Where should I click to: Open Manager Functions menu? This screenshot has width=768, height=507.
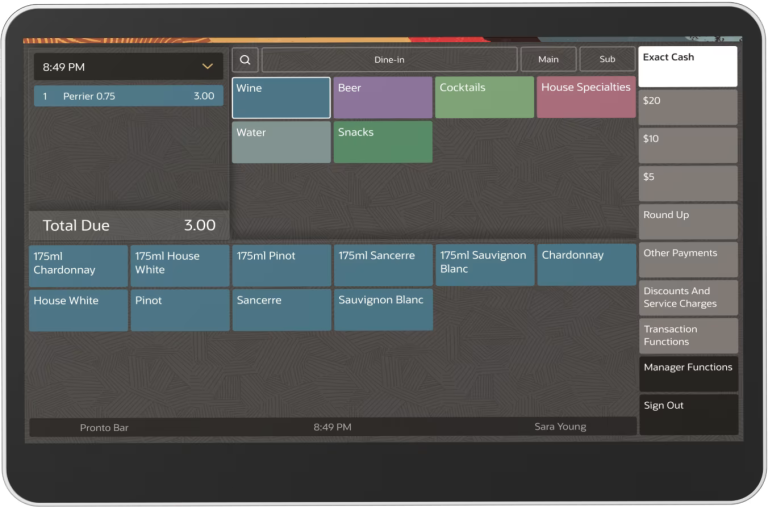point(688,373)
